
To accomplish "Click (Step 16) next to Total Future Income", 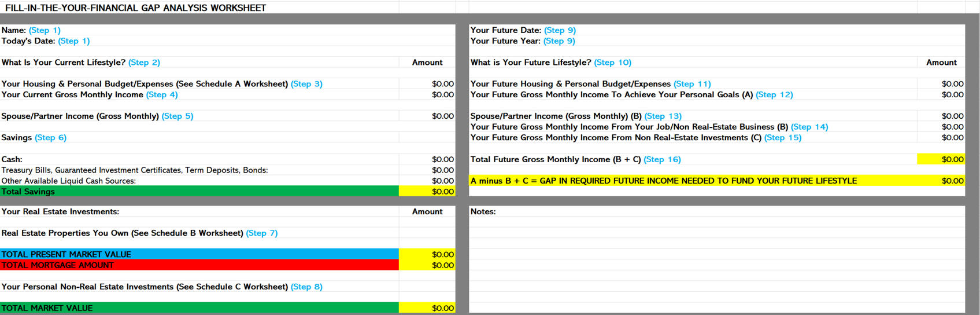I will [662, 160].
